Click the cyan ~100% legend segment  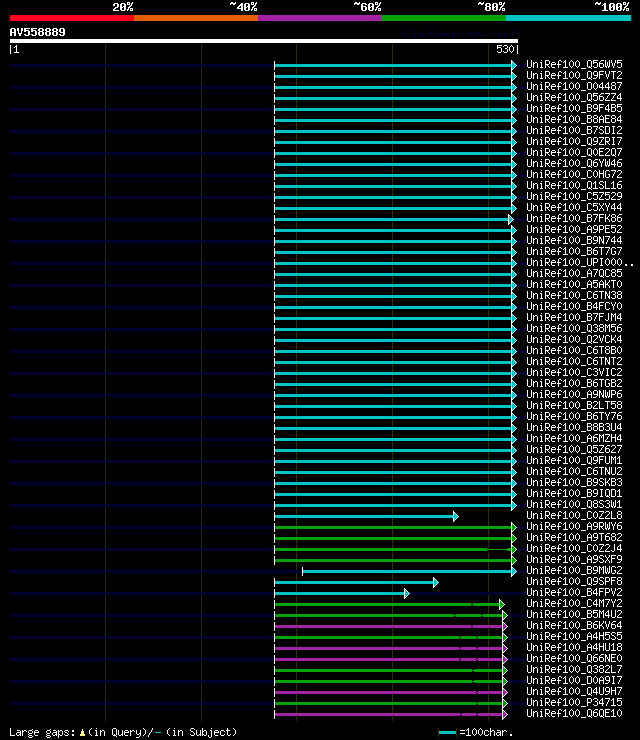(x=568, y=18)
